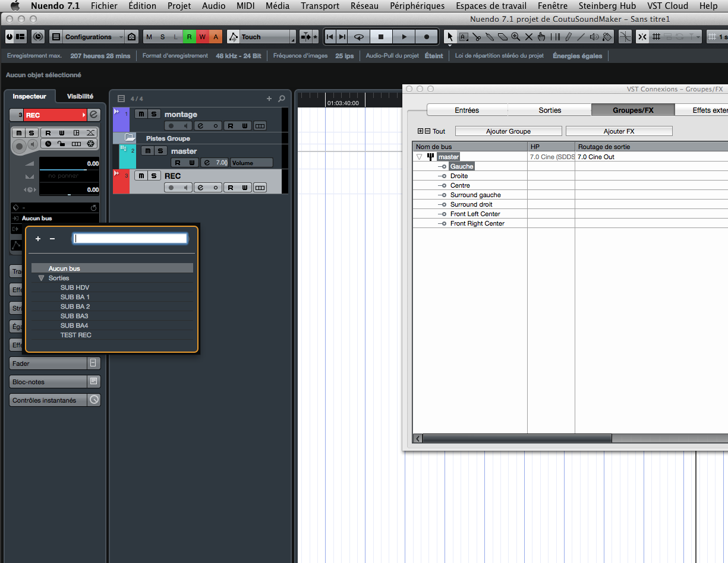Toggle global Read automation green R button
The width and height of the screenshot is (728, 563).
point(189,37)
